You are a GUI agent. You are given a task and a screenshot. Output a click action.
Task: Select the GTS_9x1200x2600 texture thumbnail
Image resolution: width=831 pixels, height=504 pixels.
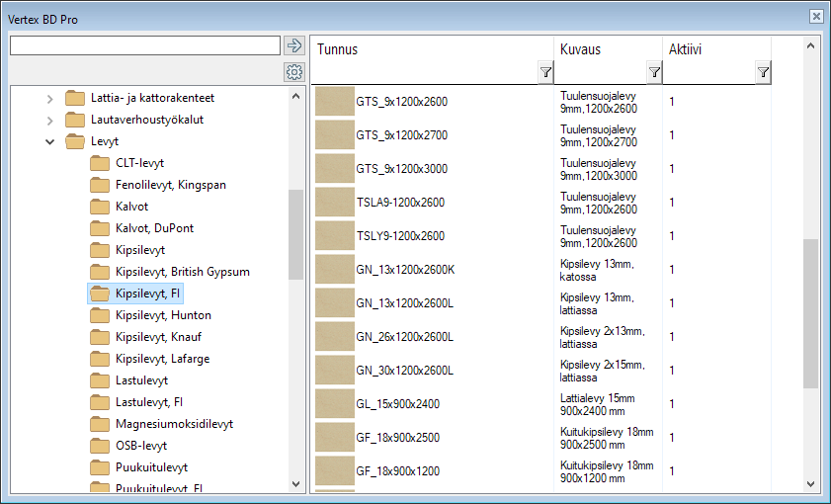334,102
